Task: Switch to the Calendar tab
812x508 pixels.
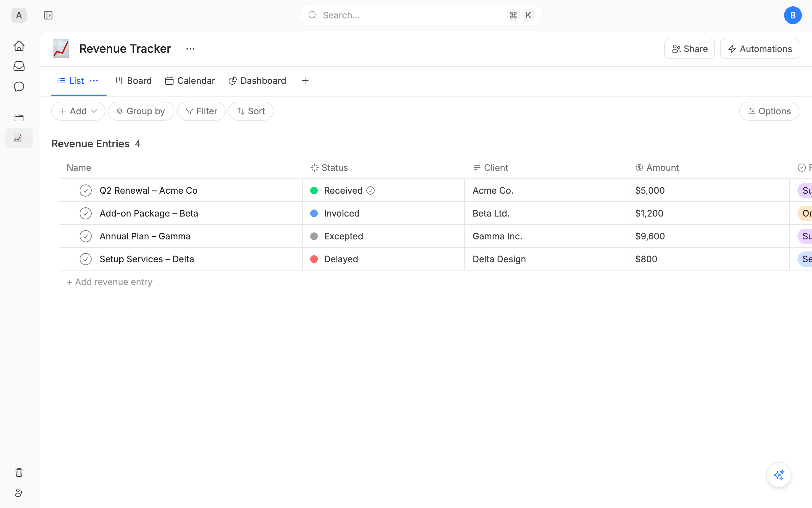Action: pyautogui.click(x=190, y=81)
